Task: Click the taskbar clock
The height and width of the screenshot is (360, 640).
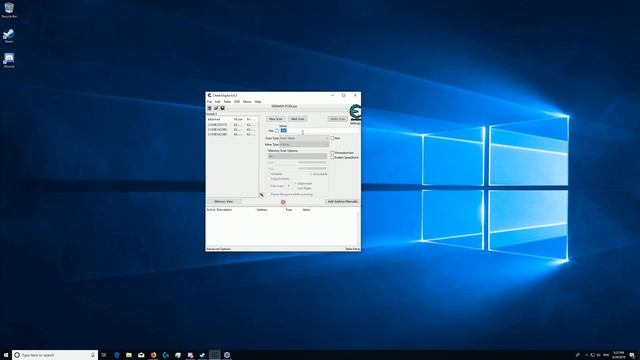Action: (x=618, y=355)
